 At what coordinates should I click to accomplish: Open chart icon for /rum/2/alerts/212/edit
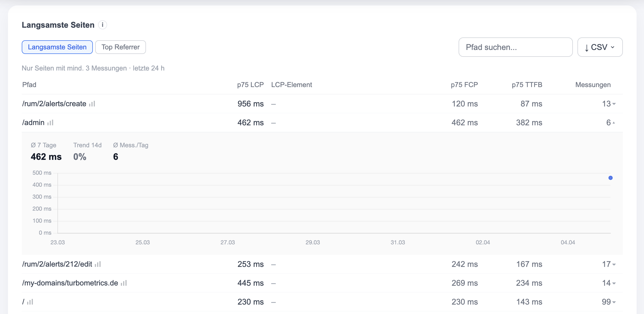pyautogui.click(x=98, y=264)
